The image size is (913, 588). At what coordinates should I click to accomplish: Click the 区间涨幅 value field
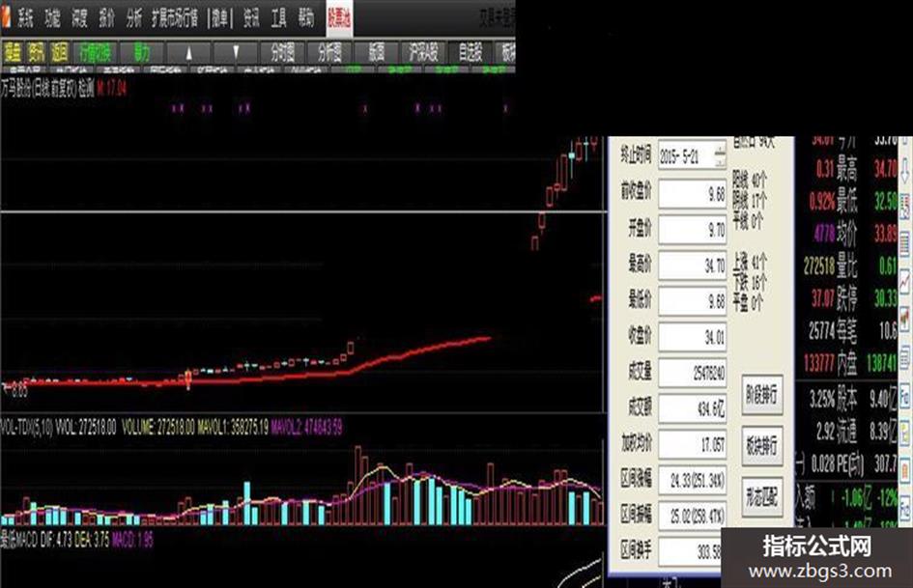pos(693,480)
